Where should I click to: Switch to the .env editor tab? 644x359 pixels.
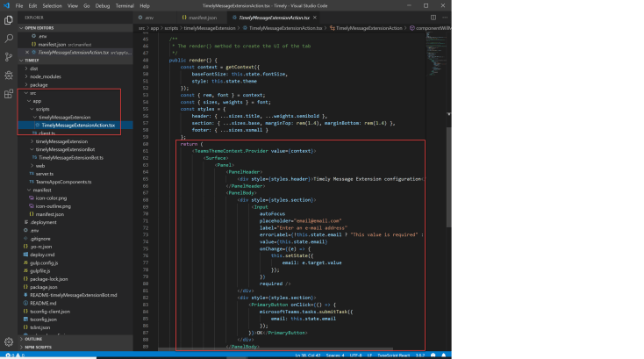coord(154,18)
